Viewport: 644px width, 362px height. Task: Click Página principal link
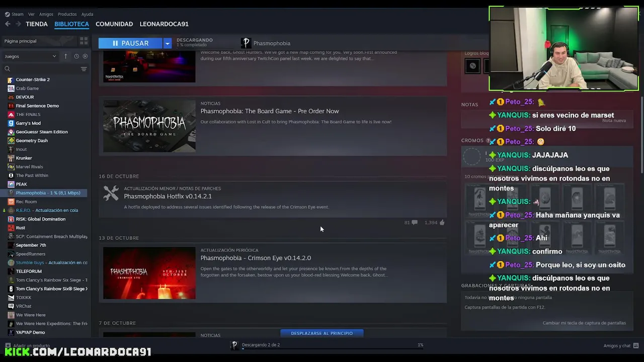[x=20, y=41]
